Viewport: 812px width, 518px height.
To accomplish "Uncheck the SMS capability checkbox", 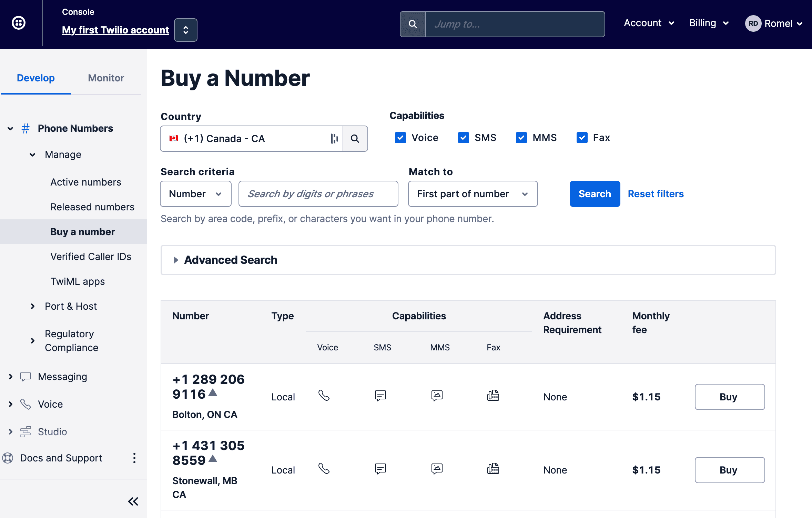I will click(x=463, y=138).
